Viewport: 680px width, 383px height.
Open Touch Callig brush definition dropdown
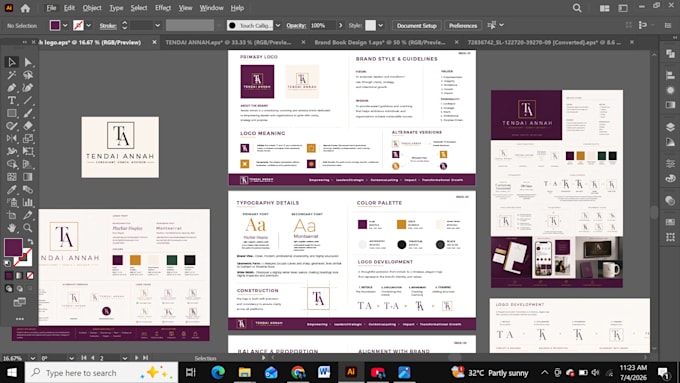[x=278, y=26]
